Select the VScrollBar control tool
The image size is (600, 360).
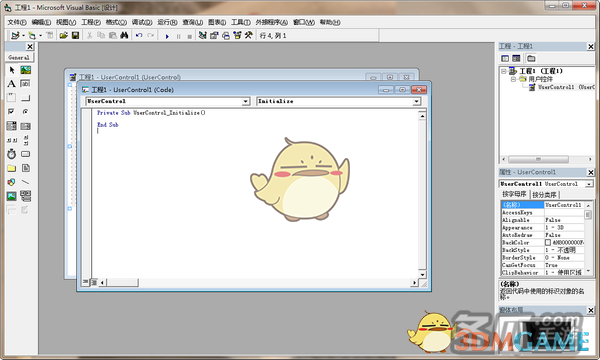[26, 140]
